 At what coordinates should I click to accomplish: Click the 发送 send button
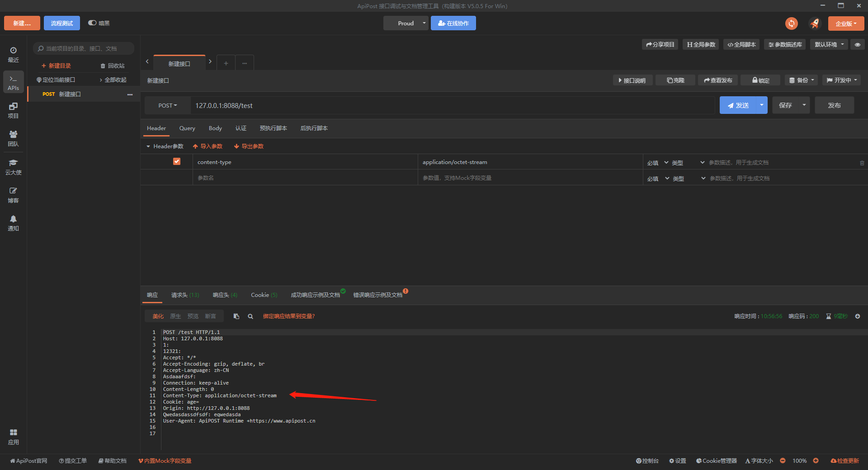(x=738, y=105)
